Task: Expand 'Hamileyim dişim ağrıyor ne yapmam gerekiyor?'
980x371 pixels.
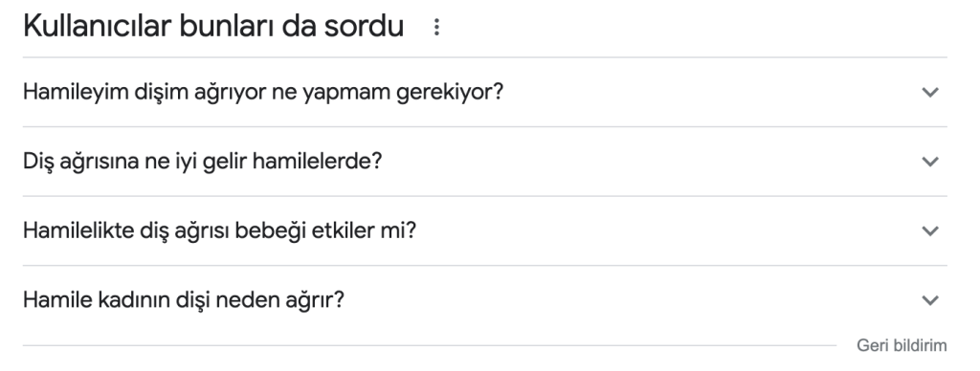Action: click(x=485, y=93)
